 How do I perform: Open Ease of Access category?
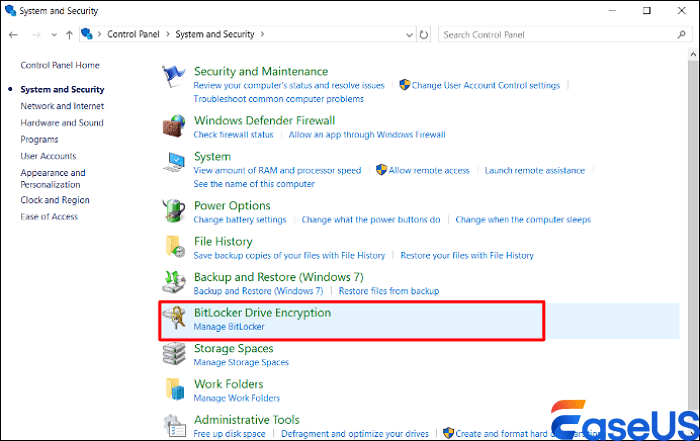tap(49, 216)
